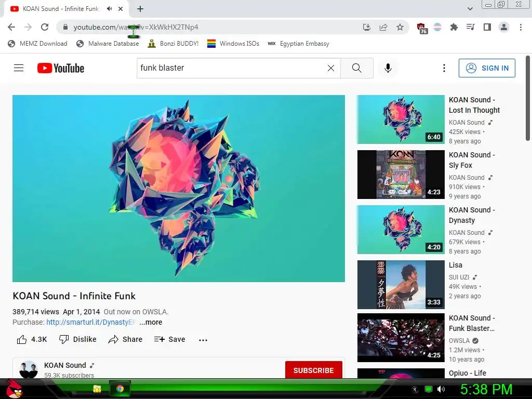This screenshot has height=399, width=532.
Task: Open the Lost In Thought thumbnail
Action: 401,119
